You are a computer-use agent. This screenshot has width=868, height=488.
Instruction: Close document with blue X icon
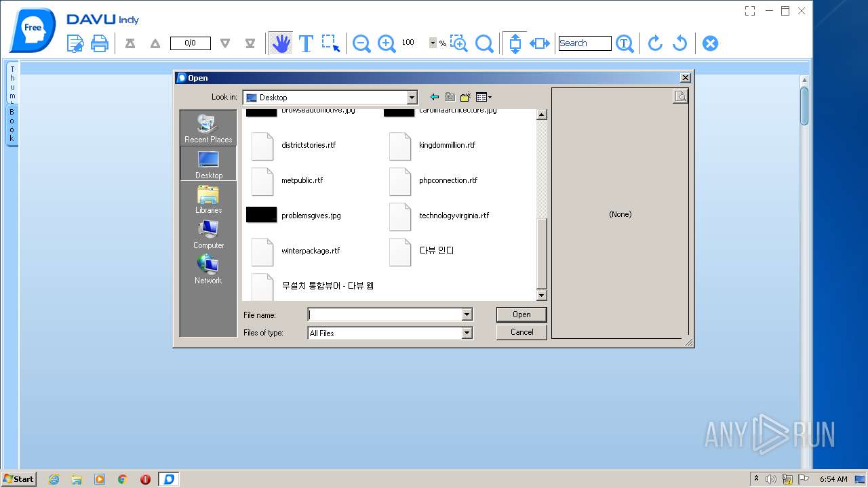point(710,43)
